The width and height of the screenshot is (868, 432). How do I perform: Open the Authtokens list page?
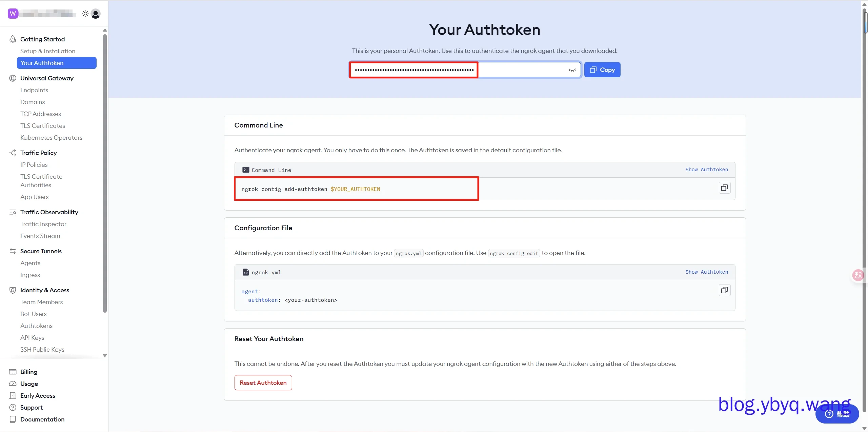pyautogui.click(x=36, y=326)
